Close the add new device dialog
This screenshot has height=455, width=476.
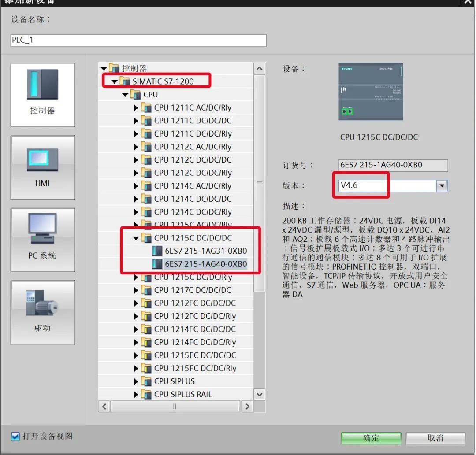[469, 3]
